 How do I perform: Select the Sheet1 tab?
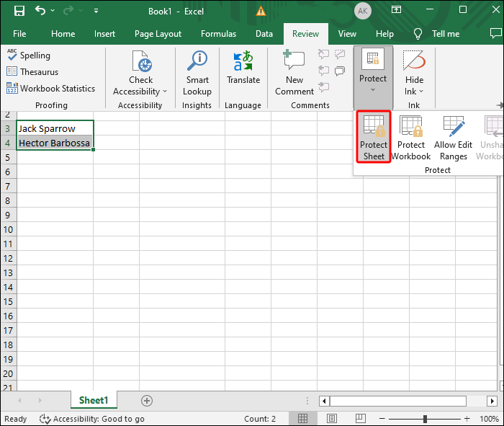coord(94,401)
